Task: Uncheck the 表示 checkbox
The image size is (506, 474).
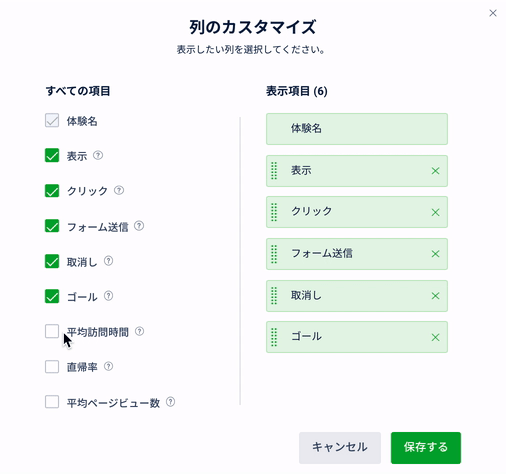Action: [52, 156]
